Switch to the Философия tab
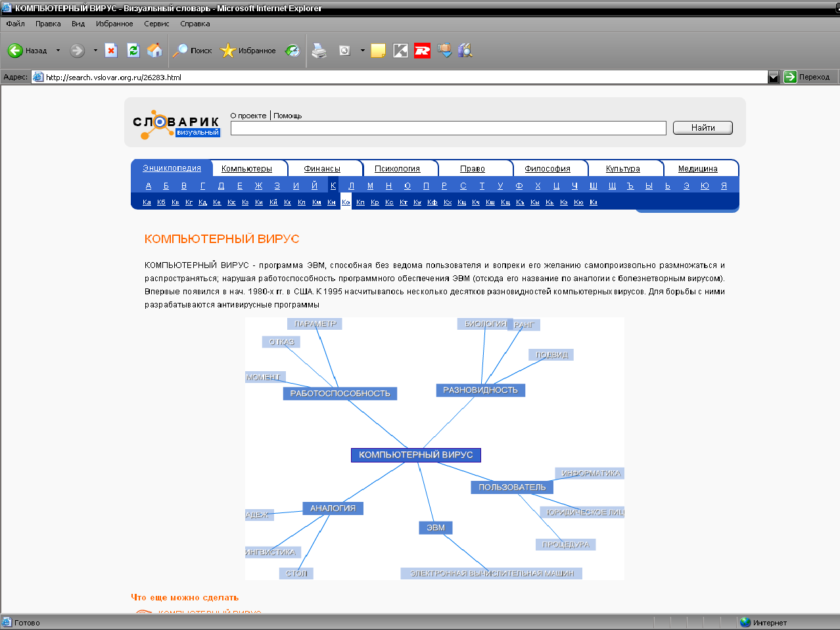The image size is (840, 630). pyautogui.click(x=548, y=169)
